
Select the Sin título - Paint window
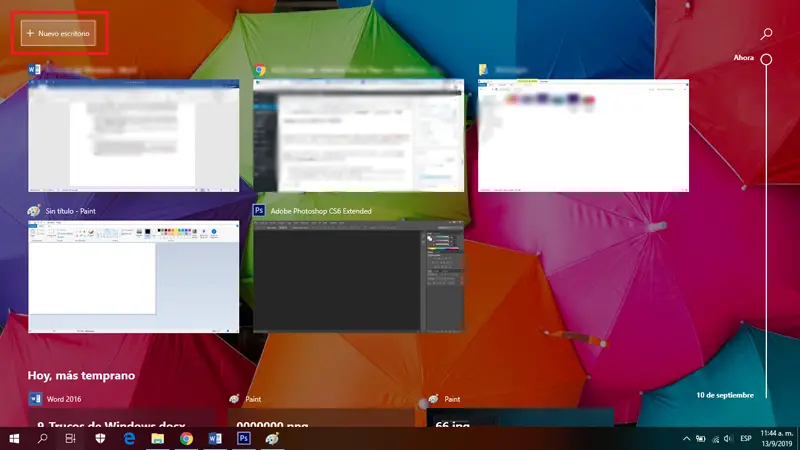tap(134, 276)
